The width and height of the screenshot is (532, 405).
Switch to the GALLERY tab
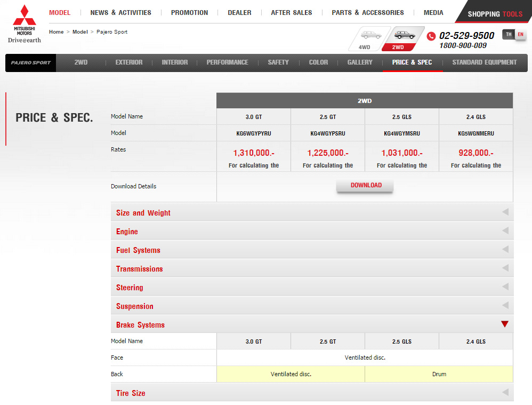360,62
